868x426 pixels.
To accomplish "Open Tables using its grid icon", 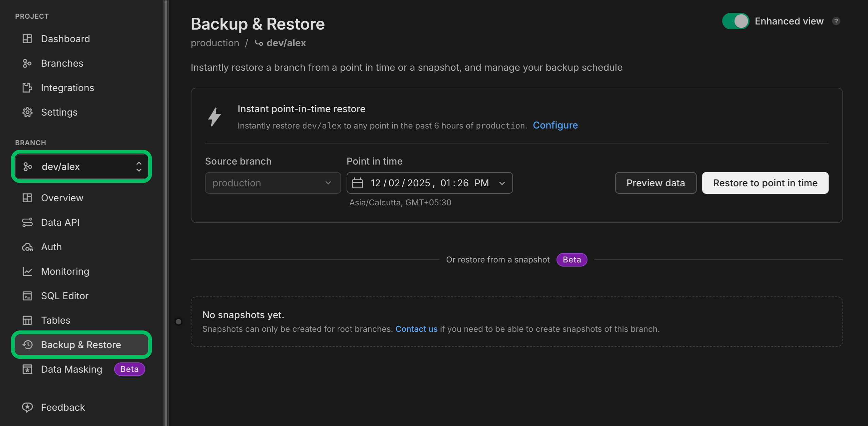I will click(27, 320).
